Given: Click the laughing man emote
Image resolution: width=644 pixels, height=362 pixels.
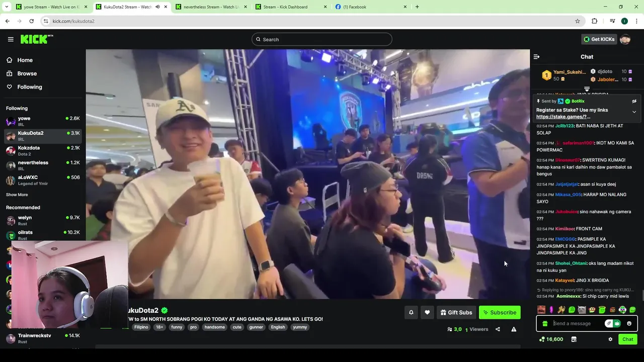Looking at the screenshot, I should (541, 310).
